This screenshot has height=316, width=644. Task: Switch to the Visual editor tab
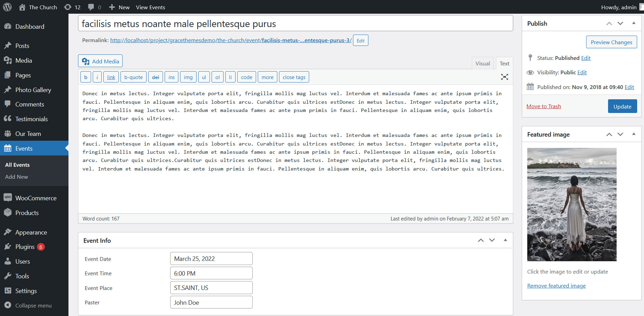click(x=483, y=63)
